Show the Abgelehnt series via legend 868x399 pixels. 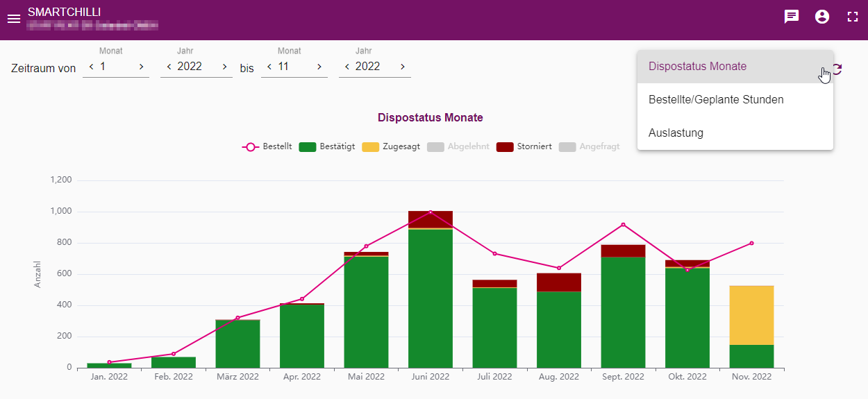(458, 146)
